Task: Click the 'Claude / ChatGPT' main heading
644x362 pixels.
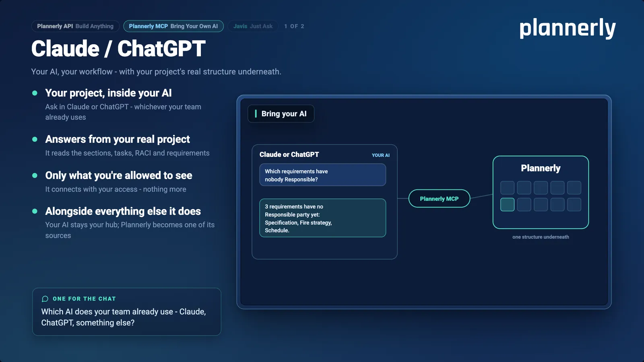Action: [118, 49]
